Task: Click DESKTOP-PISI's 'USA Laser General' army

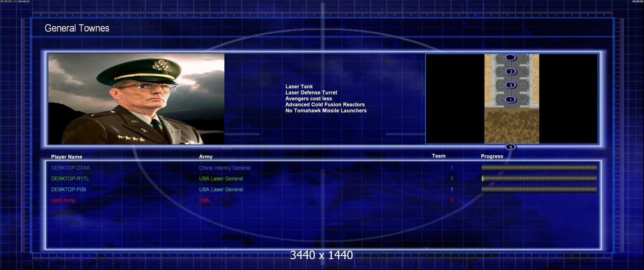Action: pyautogui.click(x=221, y=189)
